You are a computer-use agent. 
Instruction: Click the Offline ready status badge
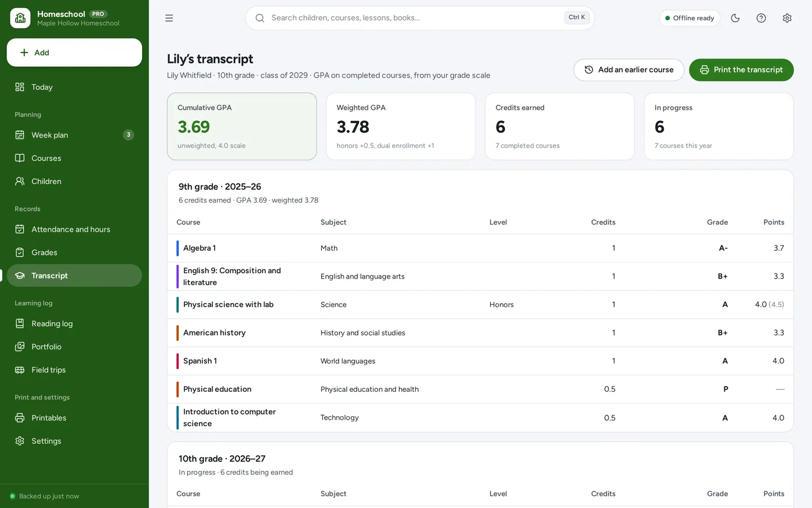click(690, 18)
